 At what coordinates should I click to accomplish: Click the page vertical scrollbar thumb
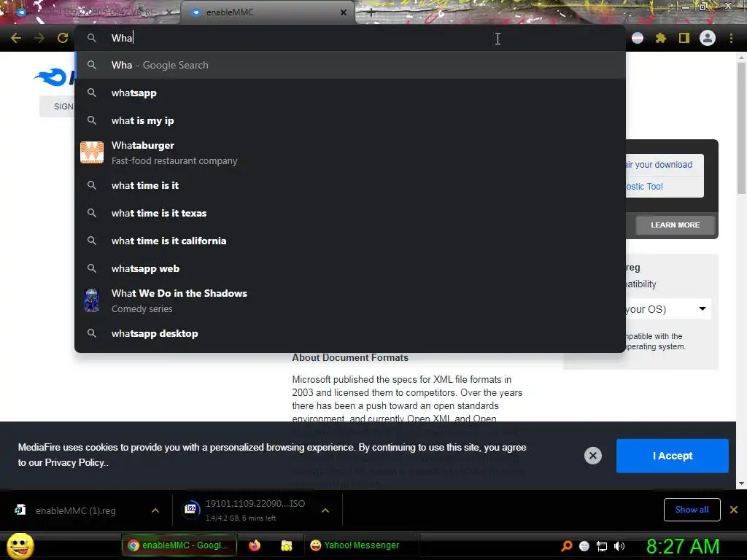click(x=741, y=128)
